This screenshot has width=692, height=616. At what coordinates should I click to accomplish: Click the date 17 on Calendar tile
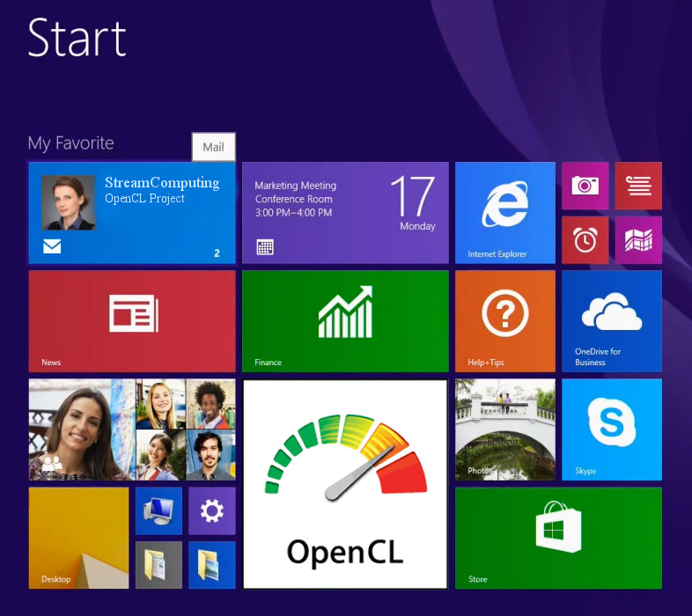(413, 195)
